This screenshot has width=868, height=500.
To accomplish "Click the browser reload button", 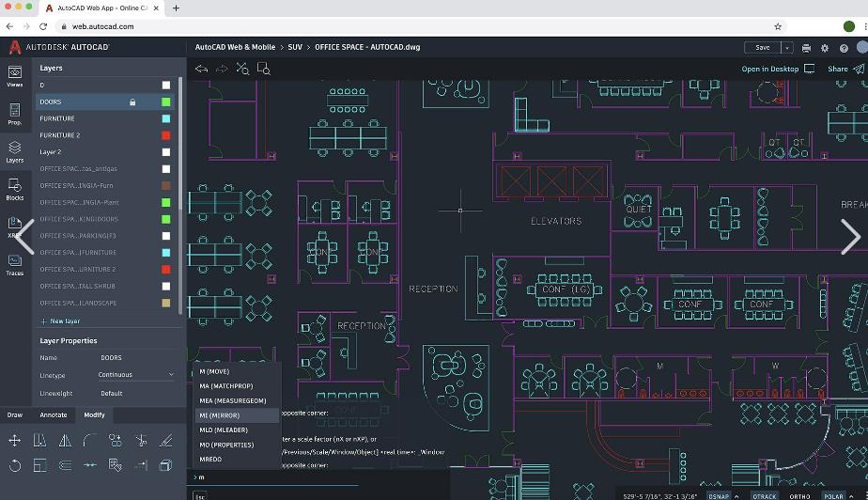I will click(43, 26).
